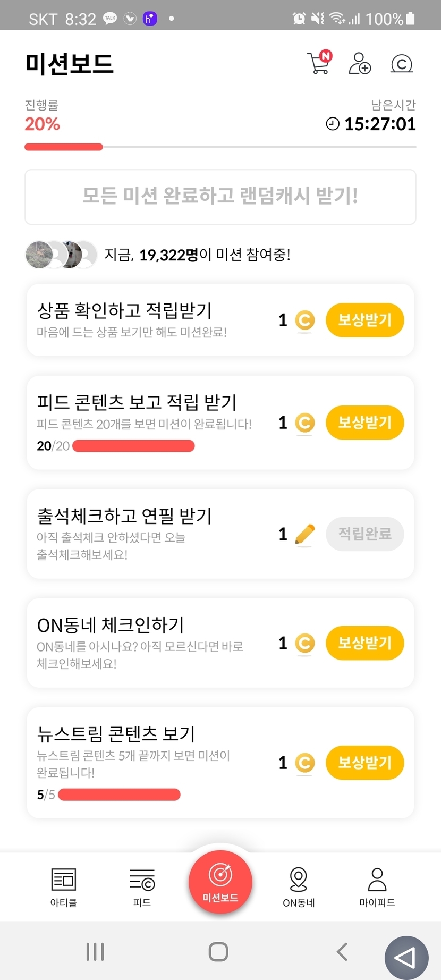441x980 pixels.
Task: Open the cash coin icon in header
Action: pos(402,64)
